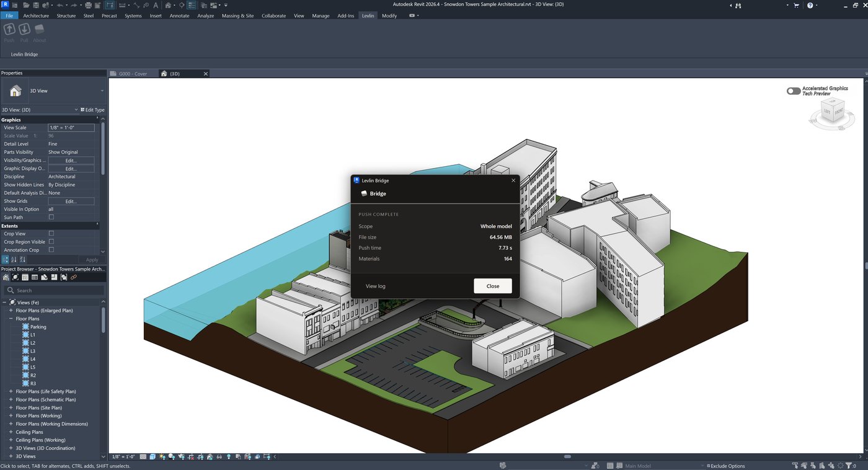Click the view scale 1/8" = 1'-0" in control bar
Screen dimensions: 868x470
(124, 456)
